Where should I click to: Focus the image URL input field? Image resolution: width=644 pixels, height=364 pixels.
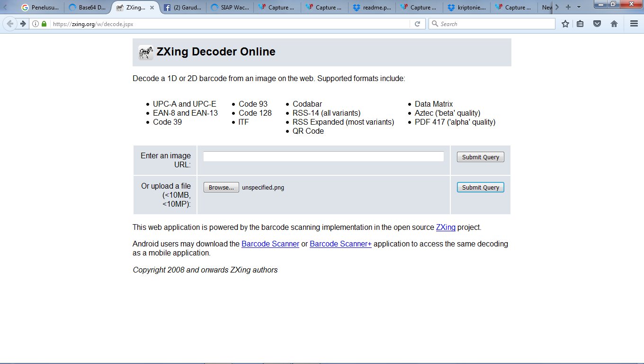coord(323,156)
